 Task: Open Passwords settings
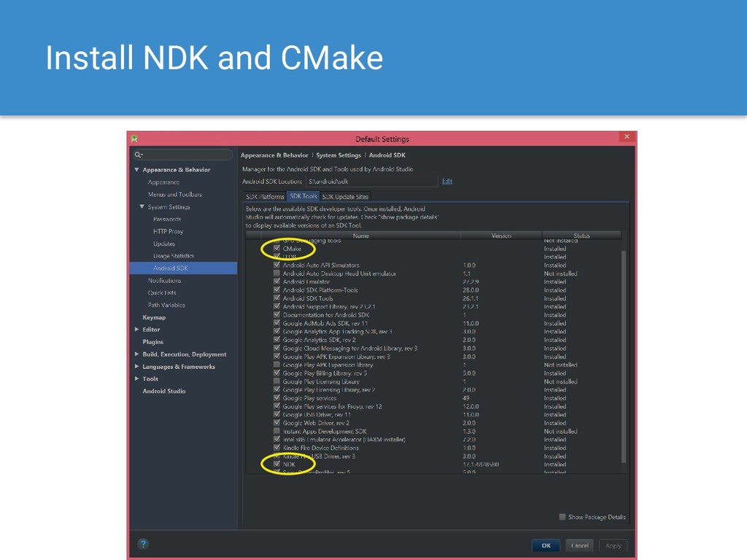click(167, 219)
